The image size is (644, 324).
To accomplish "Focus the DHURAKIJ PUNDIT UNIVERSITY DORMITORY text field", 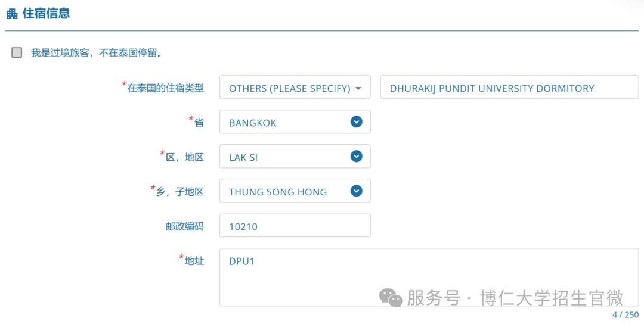I will pyautogui.click(x=509, y=87).
